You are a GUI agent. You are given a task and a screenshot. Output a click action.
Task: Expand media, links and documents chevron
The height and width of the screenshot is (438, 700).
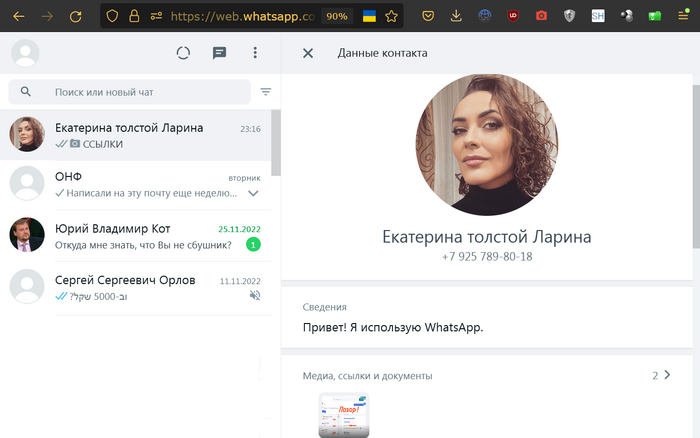coord(667,375)
